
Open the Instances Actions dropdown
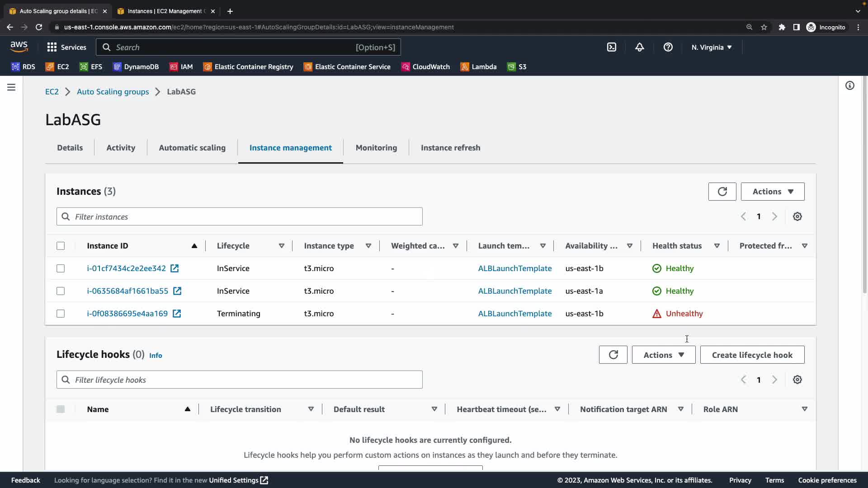click(772, 192)
